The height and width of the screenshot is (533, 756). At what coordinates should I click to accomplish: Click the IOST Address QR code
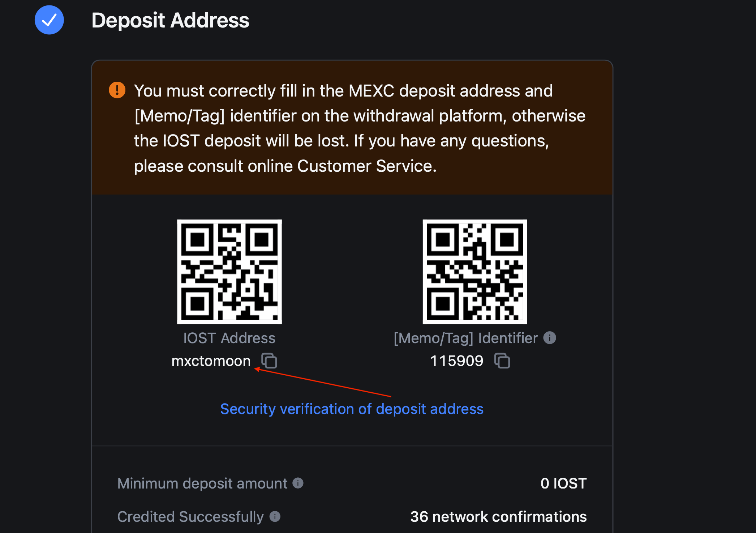[x=229, y=272]
